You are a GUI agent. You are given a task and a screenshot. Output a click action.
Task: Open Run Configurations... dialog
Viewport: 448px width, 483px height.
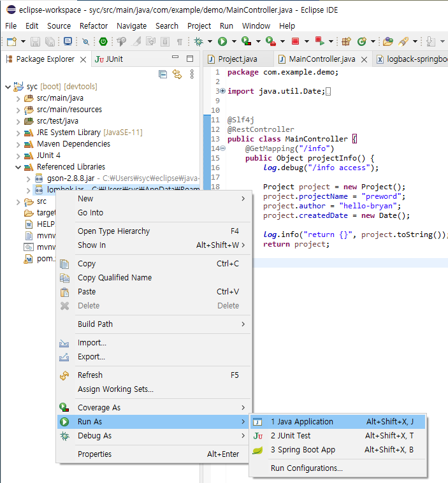(x=338, y=468)
